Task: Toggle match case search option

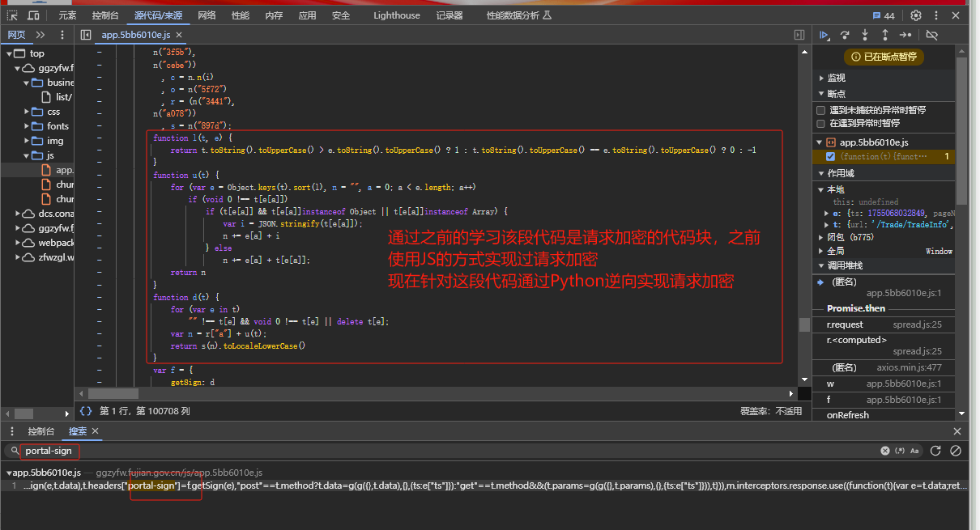Action: [914, 451]
